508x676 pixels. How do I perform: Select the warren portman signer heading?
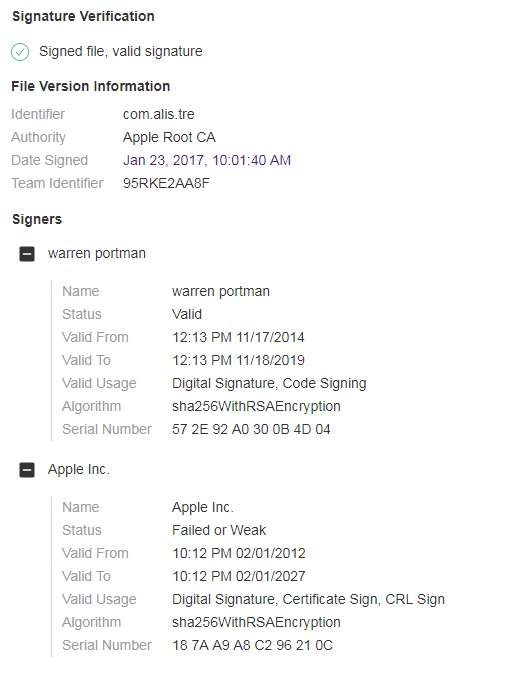tap(97, 254)
